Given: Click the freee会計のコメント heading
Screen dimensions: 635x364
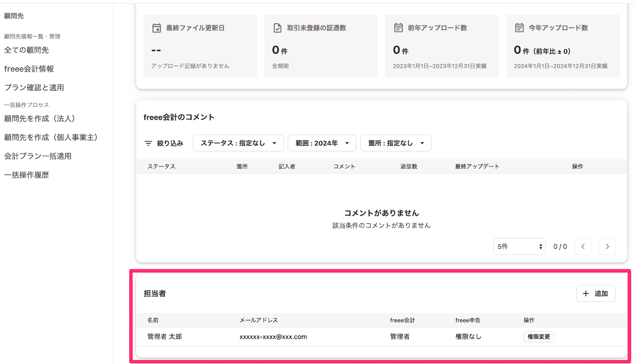Looking at the screenshot, I should pos(179,117).
